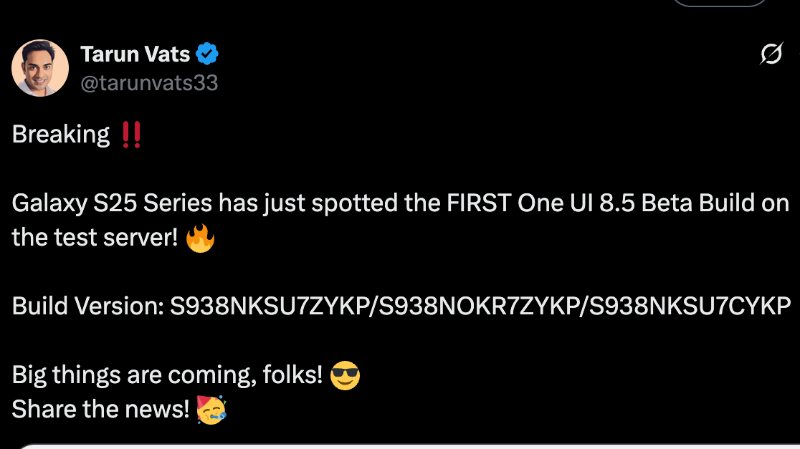Viewport: 800px width, 449px height.
Task: Click the red double exclamation emoji
Action: point(131,136)
